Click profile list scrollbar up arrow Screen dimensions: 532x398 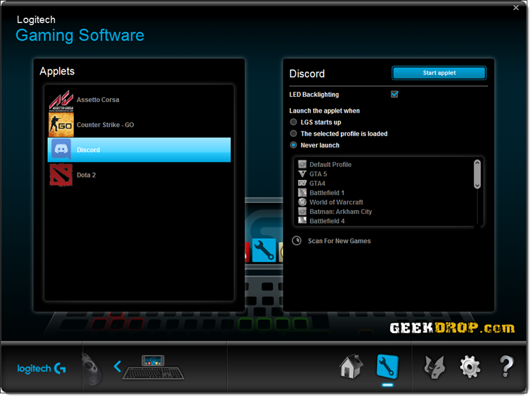[x=477, y=162]
